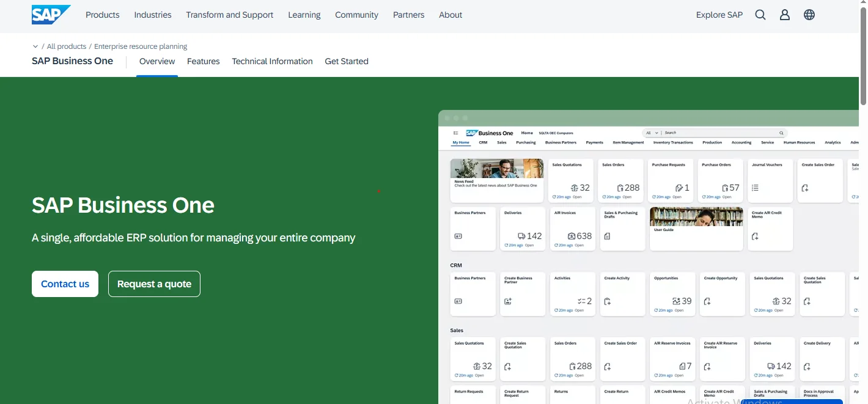
Task: Follow the All products breadcrumb link
Action: [66, 46]
